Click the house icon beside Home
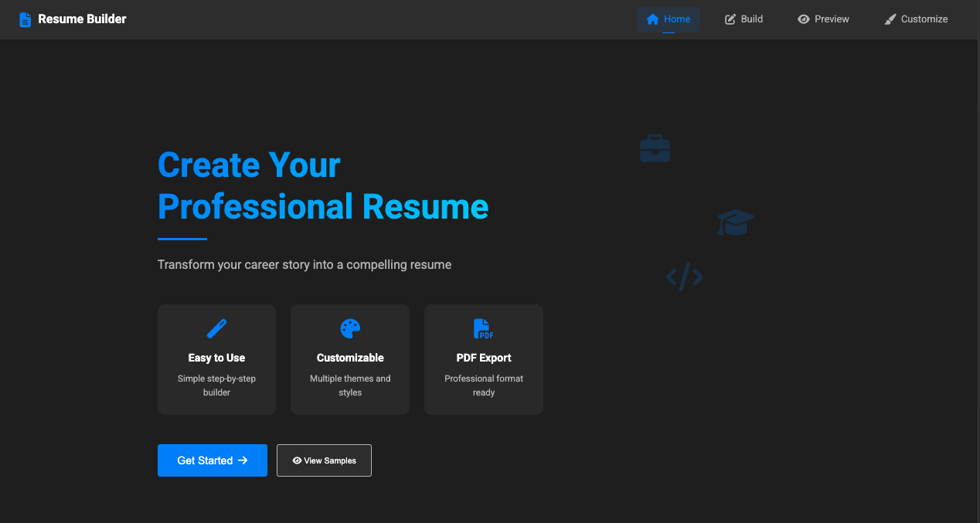Image resolution: width=980 pixels, height=523 pixels. pyautogui.click(x=652, y=19)
